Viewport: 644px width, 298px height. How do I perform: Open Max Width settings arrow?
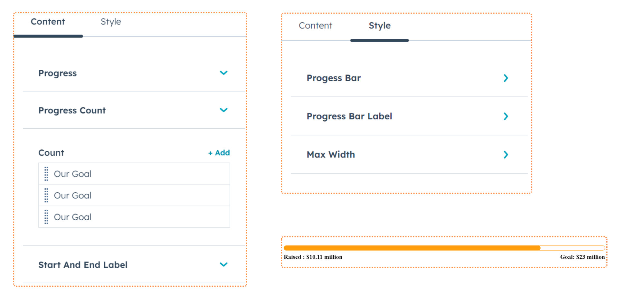506,155
